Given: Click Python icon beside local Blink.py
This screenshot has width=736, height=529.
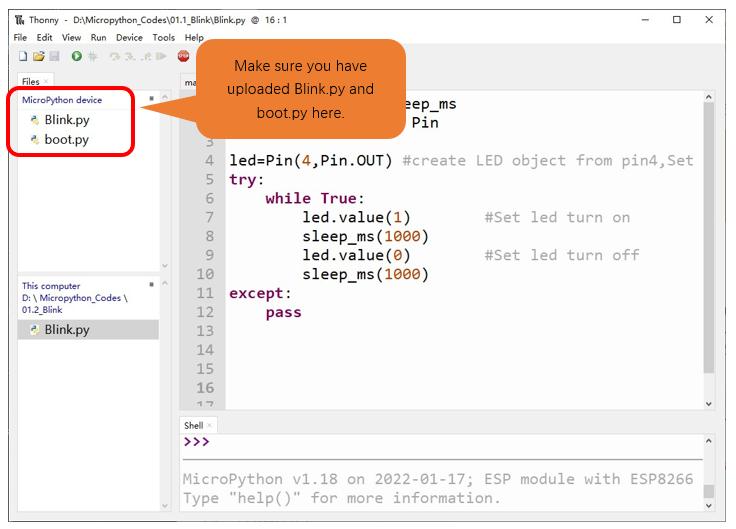Looking at the screenshot, I should coord(35,330).
